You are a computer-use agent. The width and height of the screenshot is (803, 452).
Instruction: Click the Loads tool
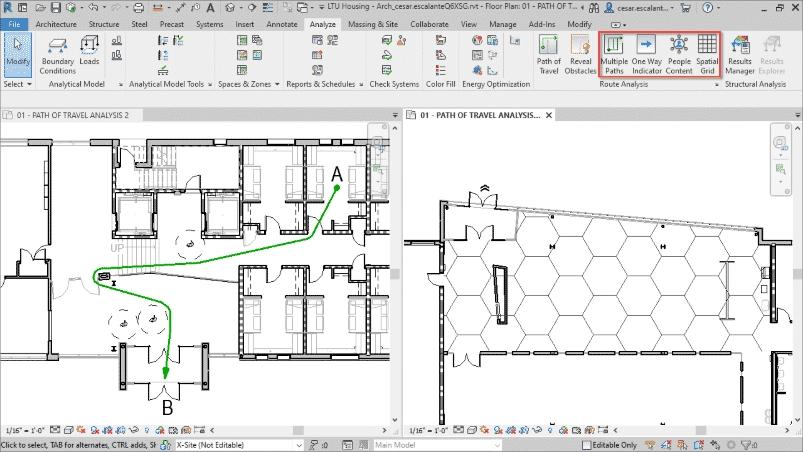tap(90, 53)
